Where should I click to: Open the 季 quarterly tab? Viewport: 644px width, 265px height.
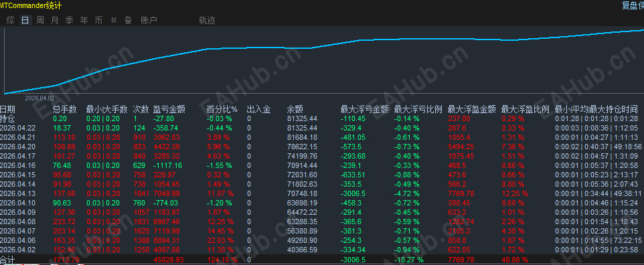point(70,21)
